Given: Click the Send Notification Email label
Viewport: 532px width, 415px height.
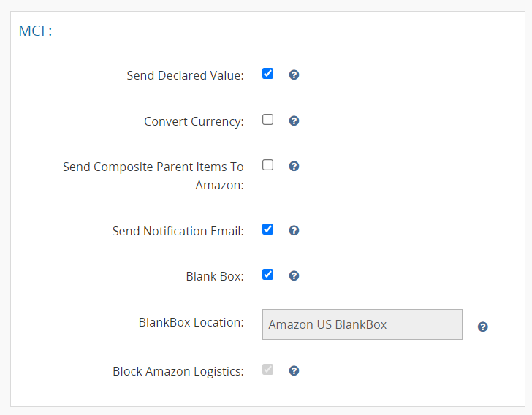Looking at the screenshot, I should (178, 231).
